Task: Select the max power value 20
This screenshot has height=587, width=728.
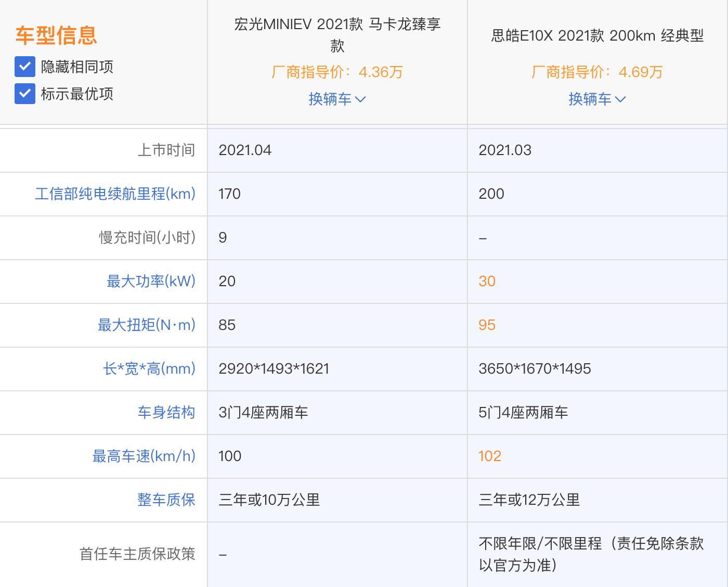Action: pos(227,281)
